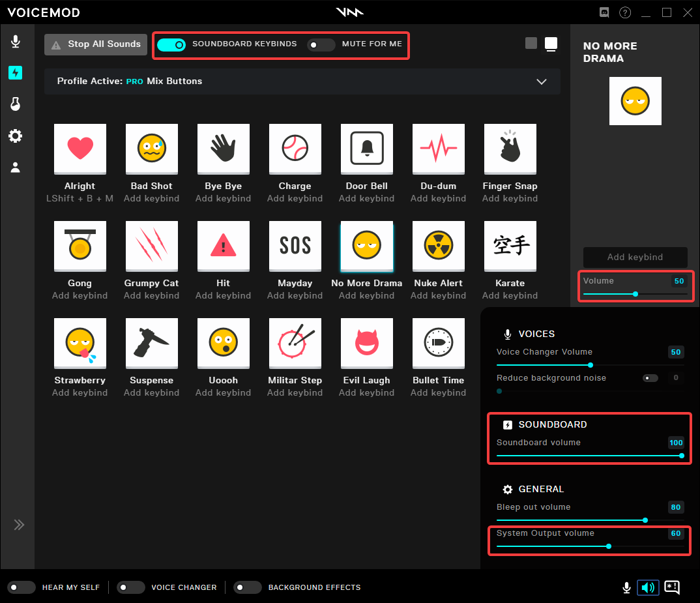Play the Nuke Alert sound
The width and height of the screenshot is (700, 603).
439,246
